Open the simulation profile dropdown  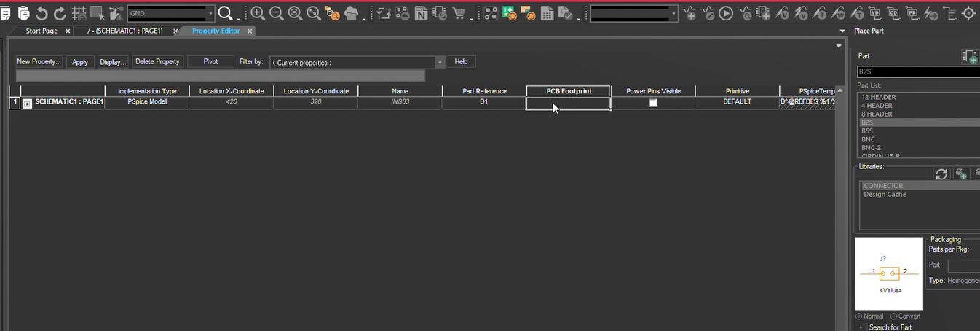[x=673, y=13]
